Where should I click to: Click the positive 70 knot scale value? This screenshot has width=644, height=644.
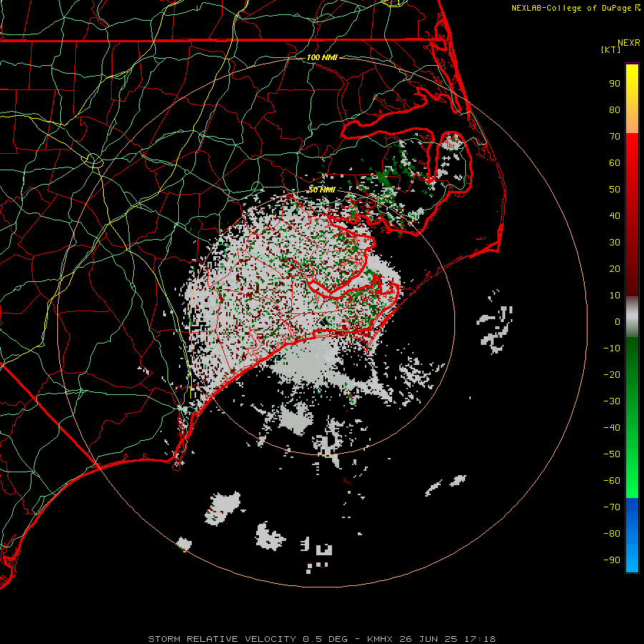(615, 137)
